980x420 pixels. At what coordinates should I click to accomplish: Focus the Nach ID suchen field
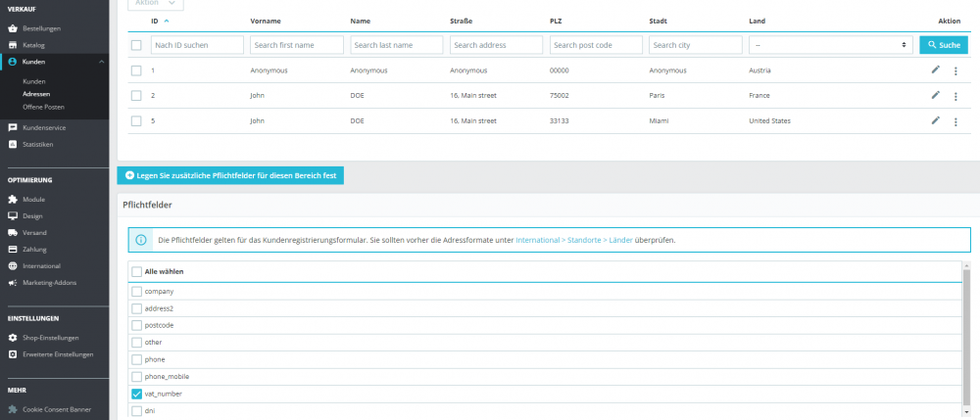(198, 45)
